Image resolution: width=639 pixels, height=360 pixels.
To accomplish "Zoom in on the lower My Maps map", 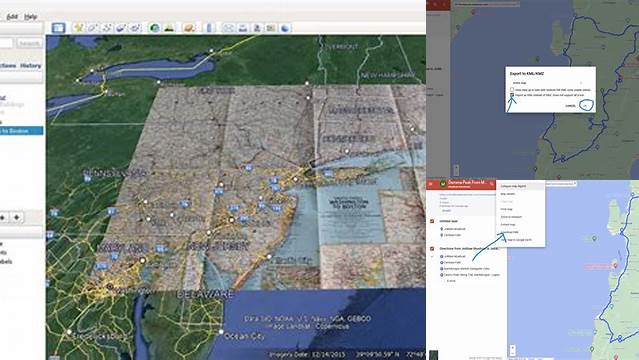I will pos(513,347).
